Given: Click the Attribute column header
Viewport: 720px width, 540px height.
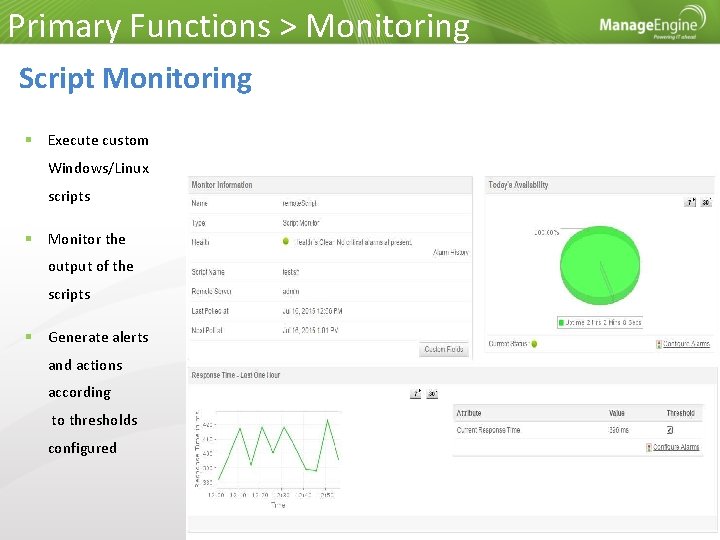Looking at the screenshot, I should 468,413.
